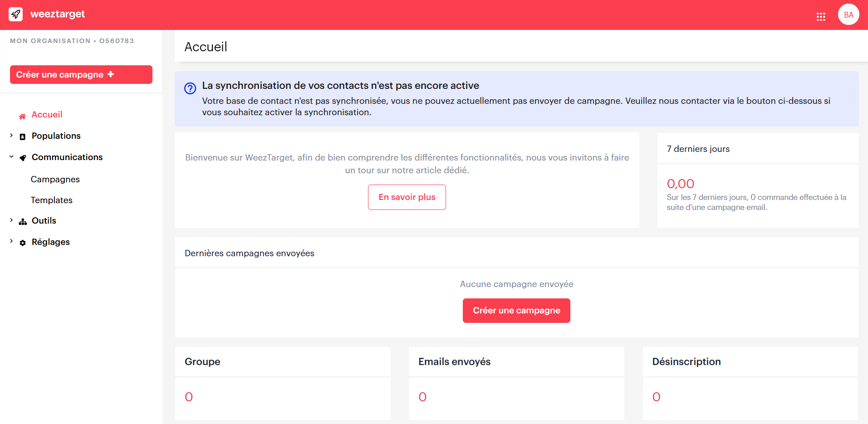Click the red Créer une campagne sidebar button
The height and width of the screenshot is (424, 868).
point(81,74)
